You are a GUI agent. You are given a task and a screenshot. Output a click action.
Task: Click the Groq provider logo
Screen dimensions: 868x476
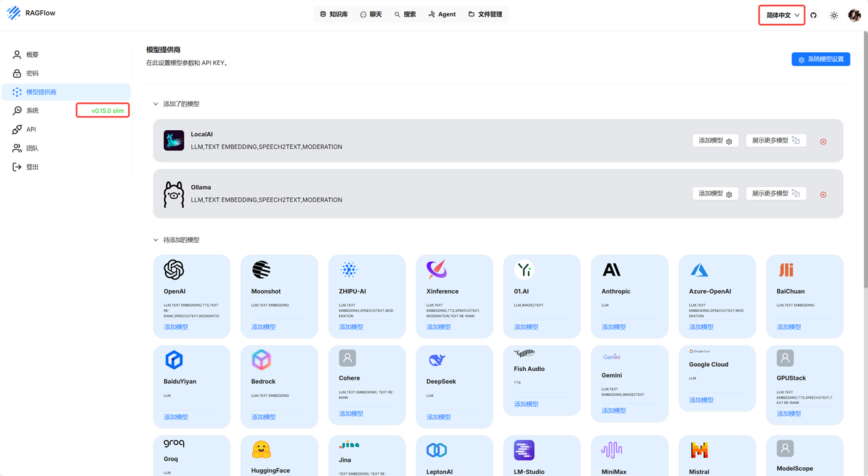174,443
